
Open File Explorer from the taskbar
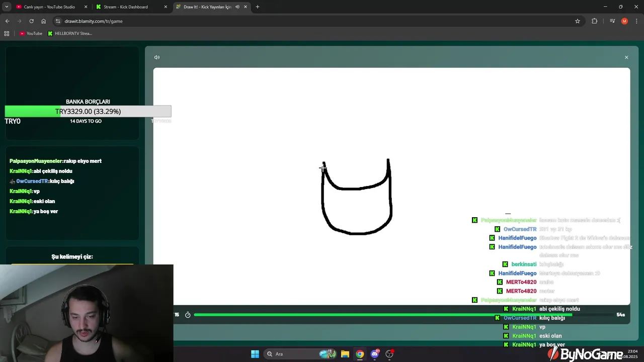(345, 354)
